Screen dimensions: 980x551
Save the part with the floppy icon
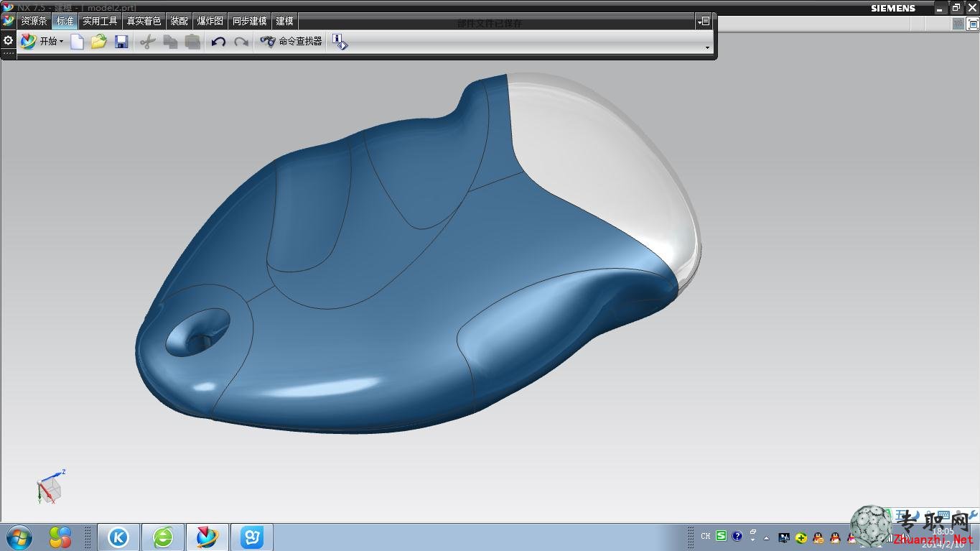click(x=121, y=42)
